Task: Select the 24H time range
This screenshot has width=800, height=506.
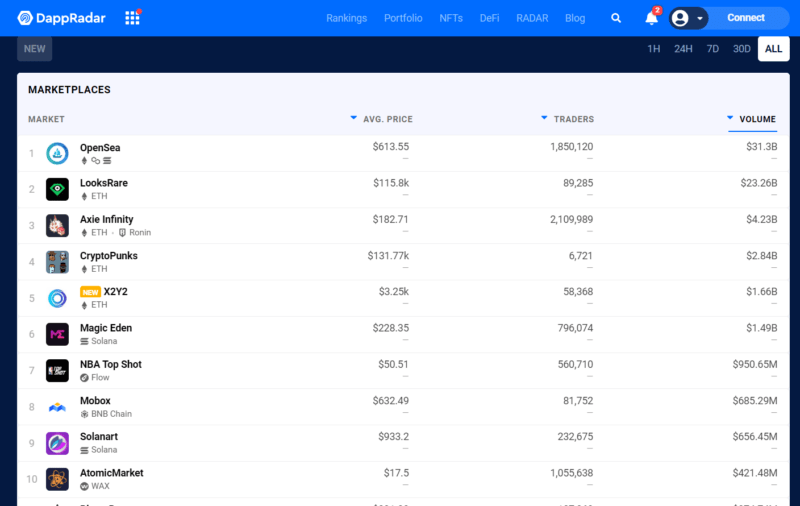Action: pyautogui.click(x=683, y=49)
